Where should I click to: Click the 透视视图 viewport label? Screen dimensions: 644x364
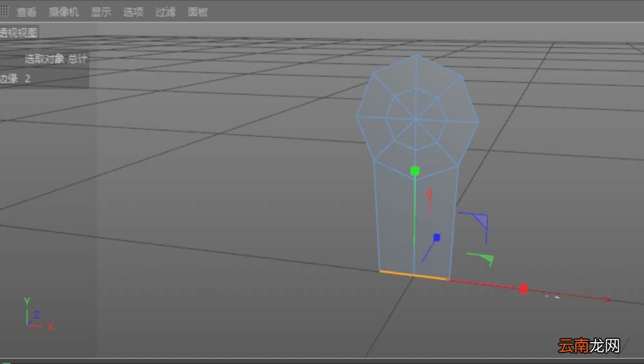[19, 32]
